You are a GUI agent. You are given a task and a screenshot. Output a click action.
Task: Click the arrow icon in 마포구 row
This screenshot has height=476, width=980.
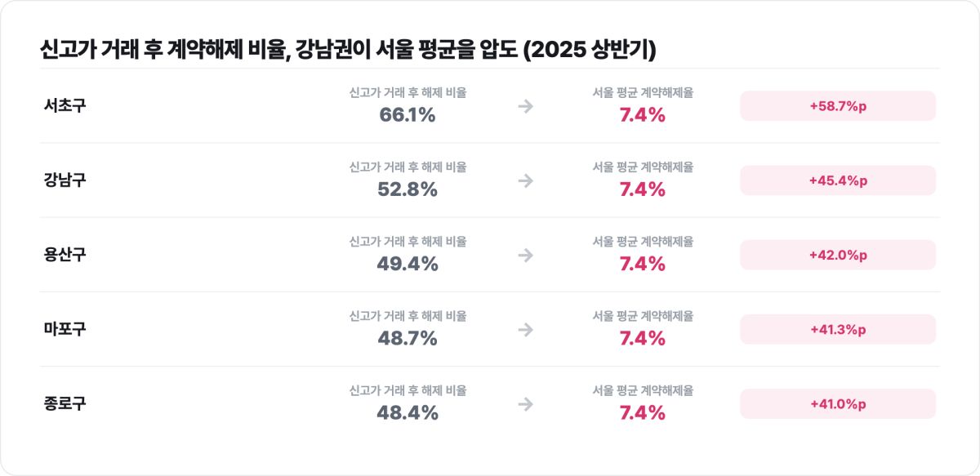point(526,329)
